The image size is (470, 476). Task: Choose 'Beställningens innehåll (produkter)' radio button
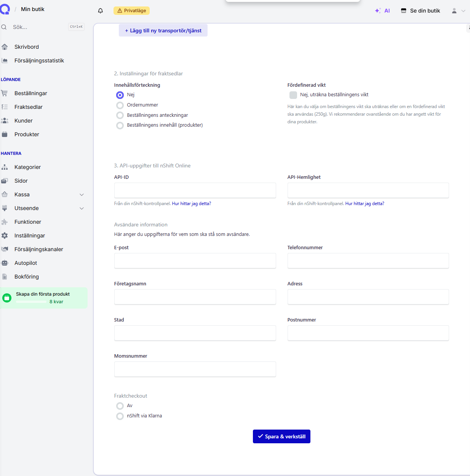[120, 126]
